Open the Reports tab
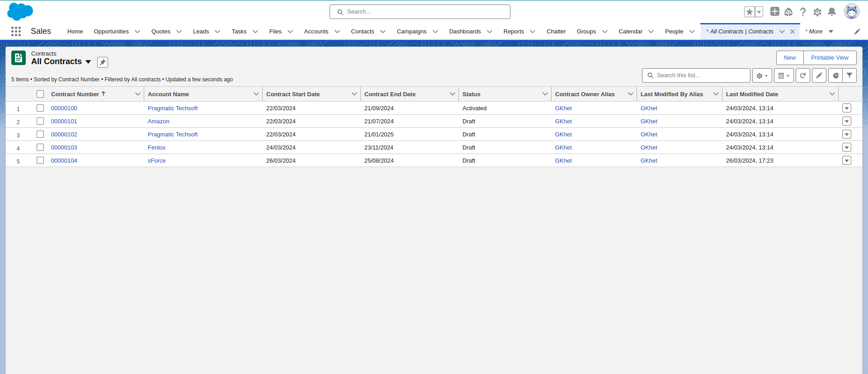 click(x=514, y=32)
